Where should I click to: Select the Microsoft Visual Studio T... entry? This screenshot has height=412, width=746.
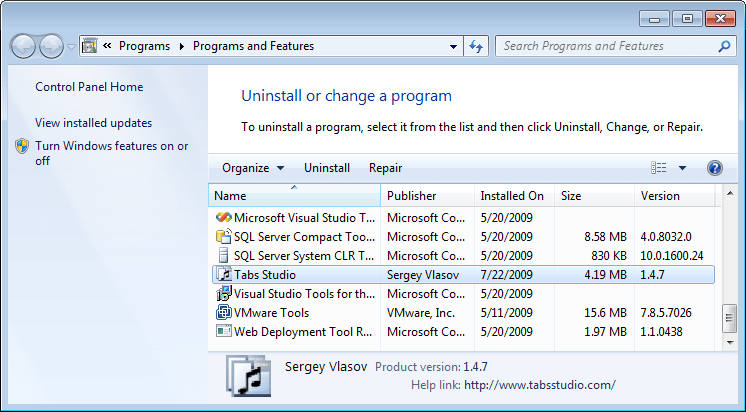[304, 217]
